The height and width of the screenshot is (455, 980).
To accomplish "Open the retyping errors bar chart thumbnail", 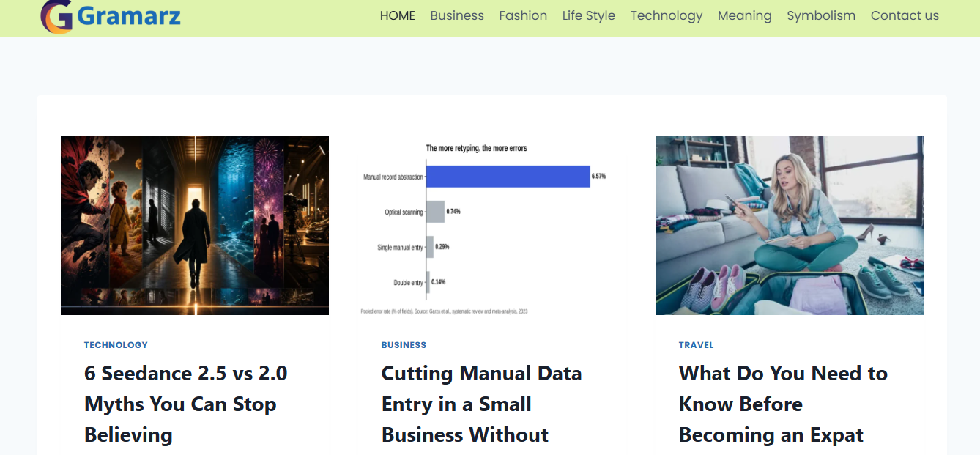I will pos(492,226).
